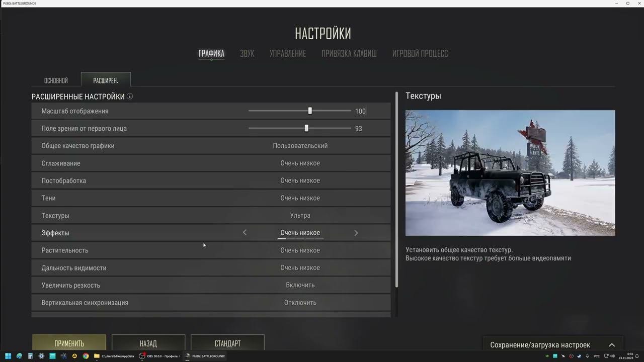Open the Основной sub-tab
This screenshot has height=362, width=644.
(56, 80)
